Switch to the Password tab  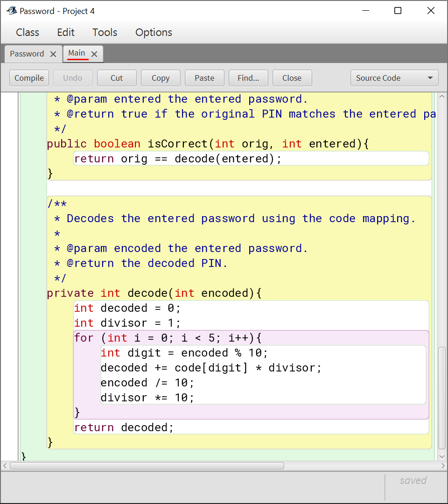(27, 54)
